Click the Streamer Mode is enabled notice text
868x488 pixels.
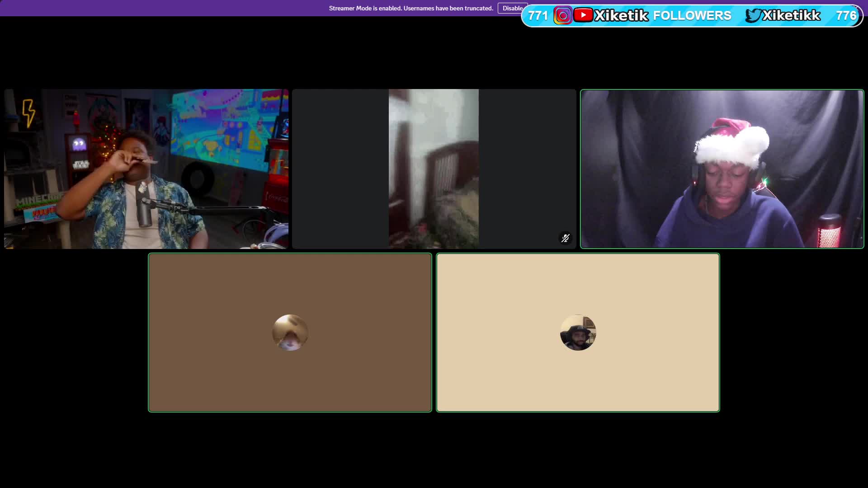(x=410, y=8)
